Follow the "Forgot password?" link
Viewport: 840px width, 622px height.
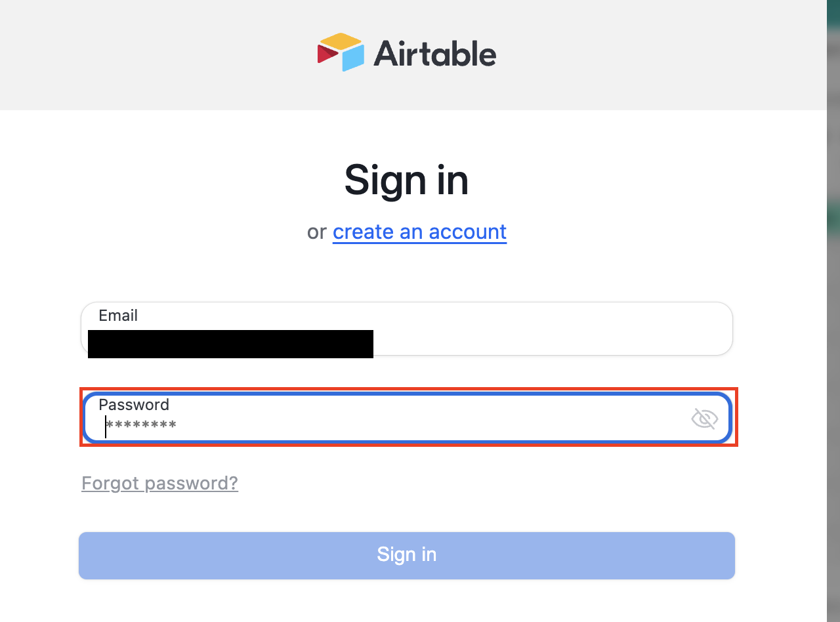(159, 484)
